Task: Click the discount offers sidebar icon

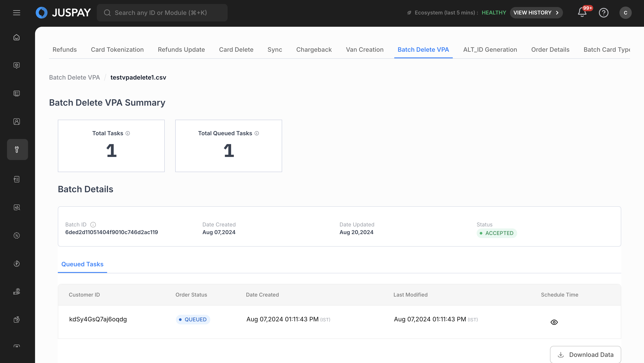Action: (16, 235)
